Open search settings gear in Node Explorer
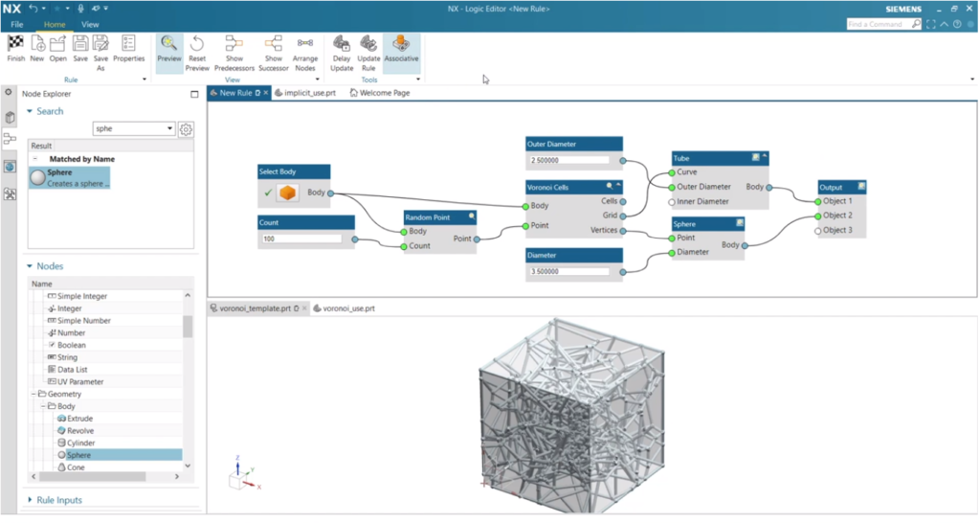Image resolution: width=980 pixels, height=523 pixels. click(187, 129)
